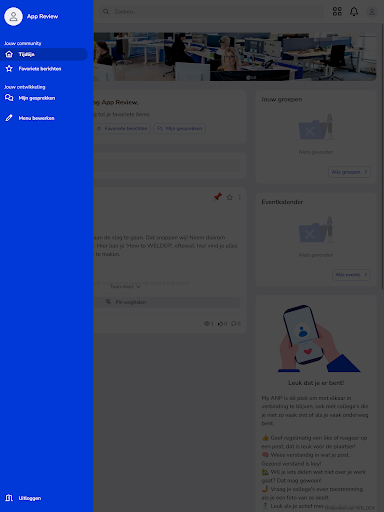Image resolution: width=384 pixels, height=512 pixels.
Task: Click the App Review profile name
Action: 42,16
